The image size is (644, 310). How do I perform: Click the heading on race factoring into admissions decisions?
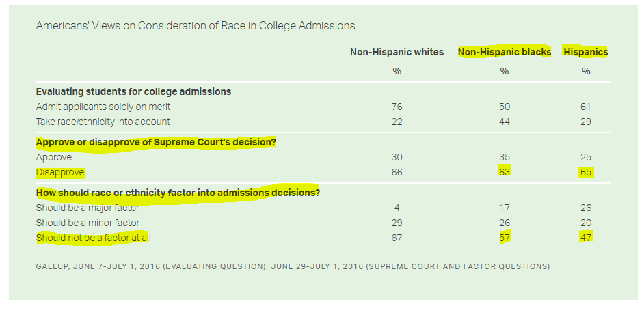tap(178, 193)
